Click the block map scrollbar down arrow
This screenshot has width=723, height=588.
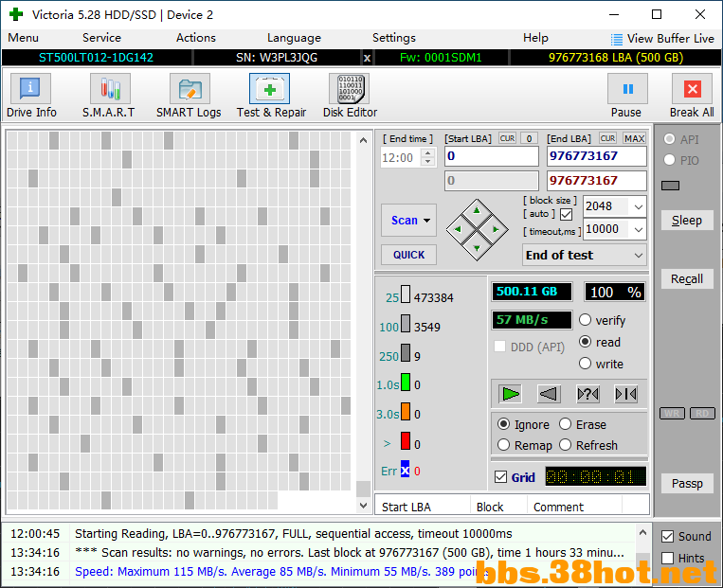click(x=363, y=506)
